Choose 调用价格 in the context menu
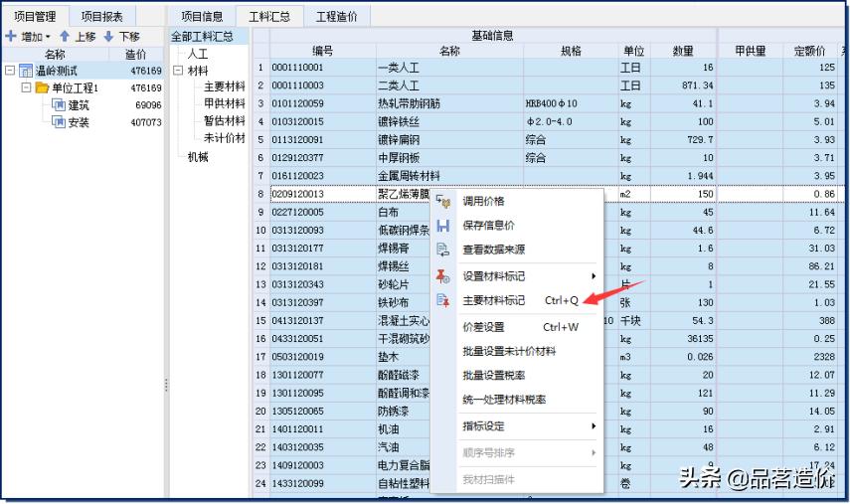Image resolution: width=850 pixels, height=504 pixels. pos(518,202)
